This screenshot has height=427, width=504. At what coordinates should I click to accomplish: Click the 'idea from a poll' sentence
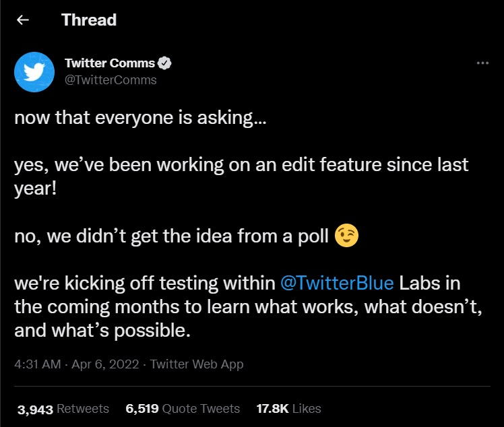point(171,236)
